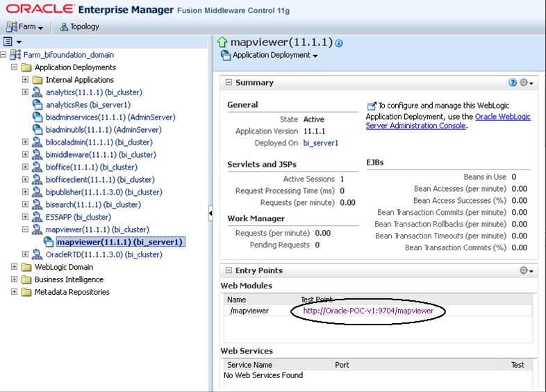Open the analytics(11.1.1) (bi_cluster) link

(94, 92)
